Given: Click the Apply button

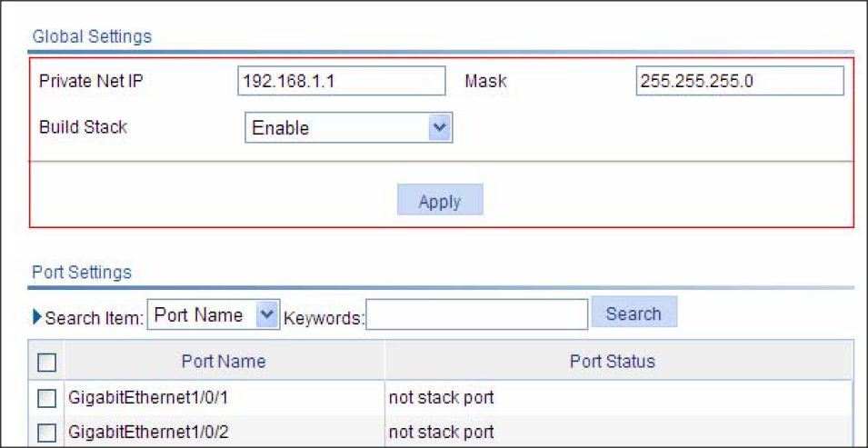Looking at the screenshot, I should pyautogui.click(x=440, y=201).
